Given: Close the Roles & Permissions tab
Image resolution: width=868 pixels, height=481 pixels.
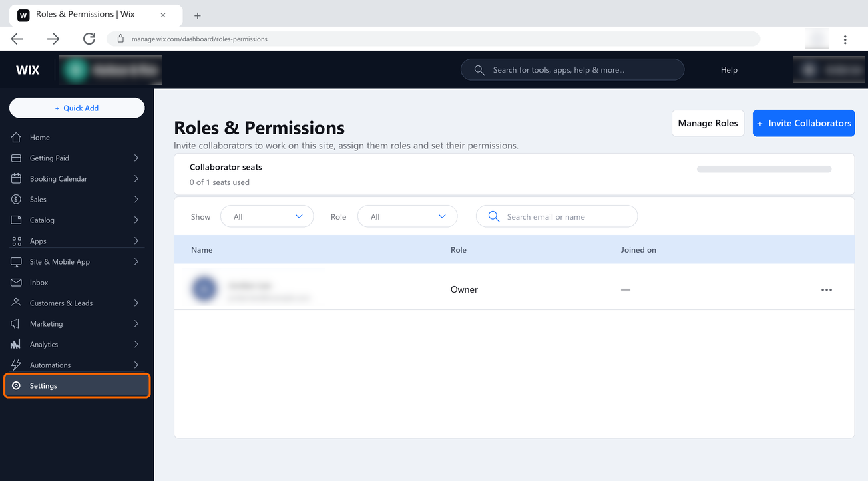Looking at the screenshot, I should (163, 15).
